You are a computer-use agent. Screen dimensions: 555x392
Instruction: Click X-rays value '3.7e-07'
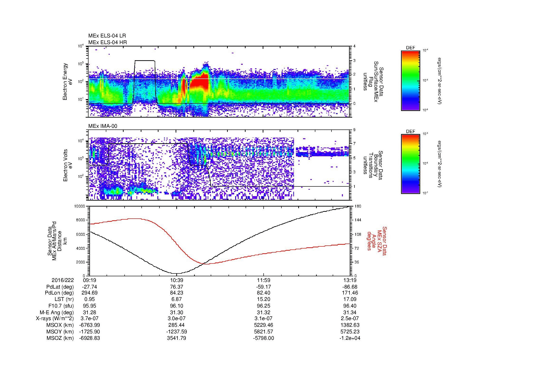89,318
